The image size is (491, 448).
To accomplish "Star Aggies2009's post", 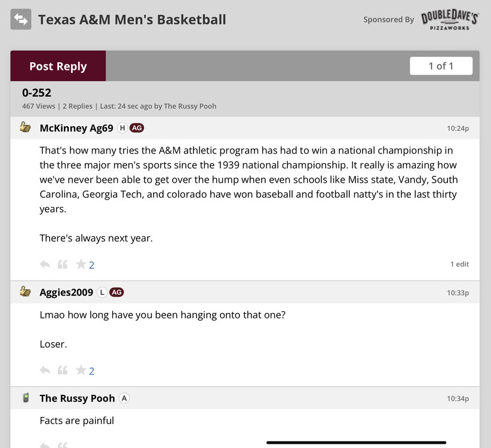I will (x=81, y=370).
